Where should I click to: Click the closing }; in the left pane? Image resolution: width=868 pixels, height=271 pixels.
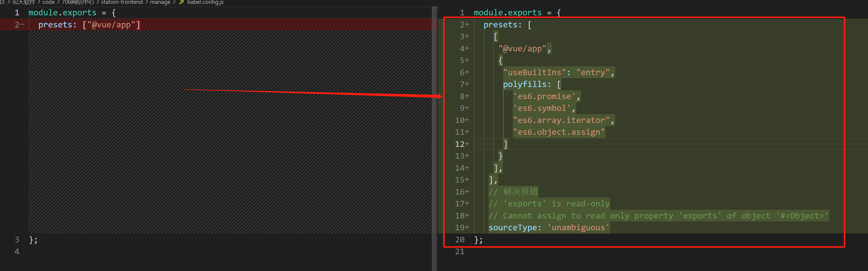coord(33,240)
